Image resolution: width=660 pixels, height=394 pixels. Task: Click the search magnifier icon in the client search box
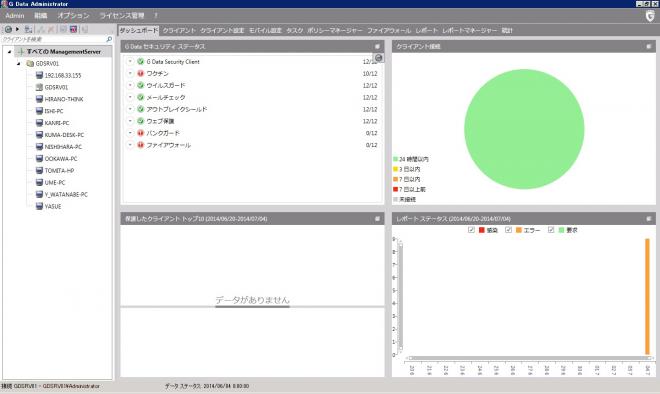click(x=109, y=39)
